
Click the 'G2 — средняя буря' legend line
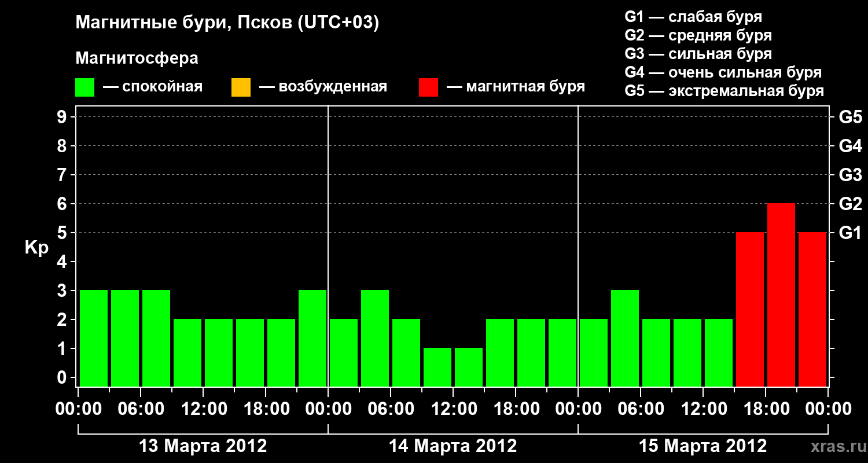coord(698,35)
